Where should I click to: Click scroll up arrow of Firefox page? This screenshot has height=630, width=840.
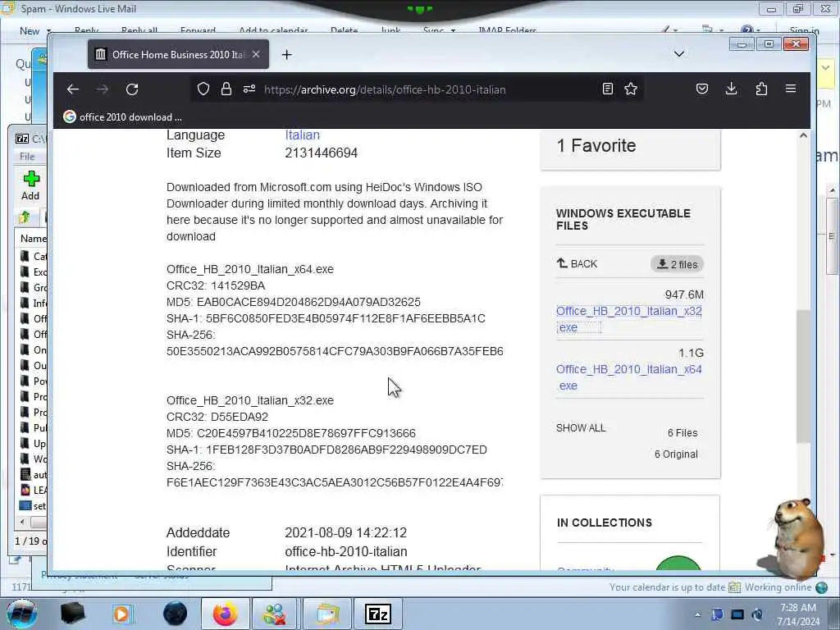803,135
